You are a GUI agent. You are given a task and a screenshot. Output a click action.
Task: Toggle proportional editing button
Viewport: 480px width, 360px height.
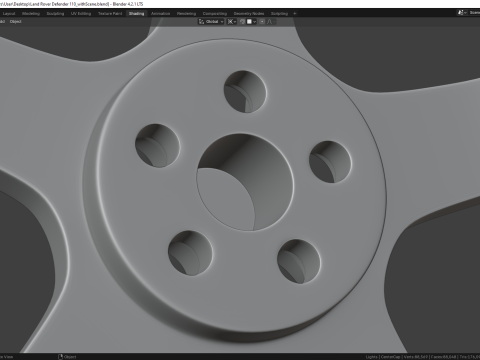click(262, 22)
